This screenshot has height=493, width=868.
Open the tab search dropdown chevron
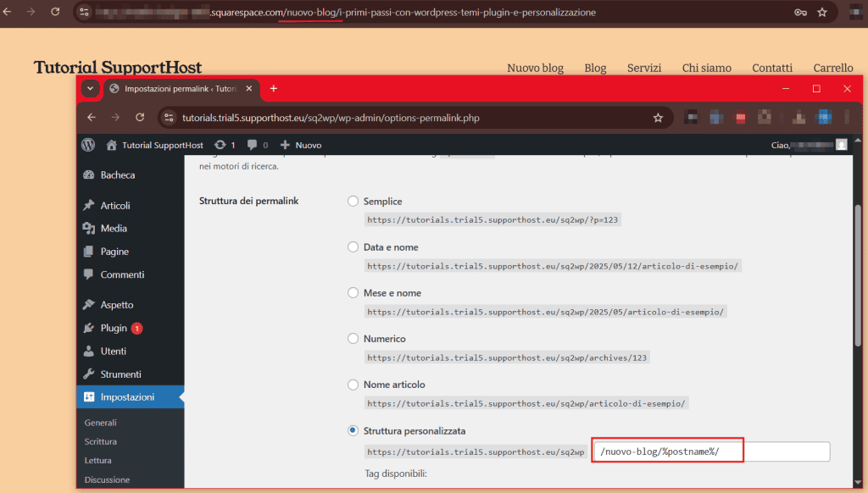click(x=90, y=89)
